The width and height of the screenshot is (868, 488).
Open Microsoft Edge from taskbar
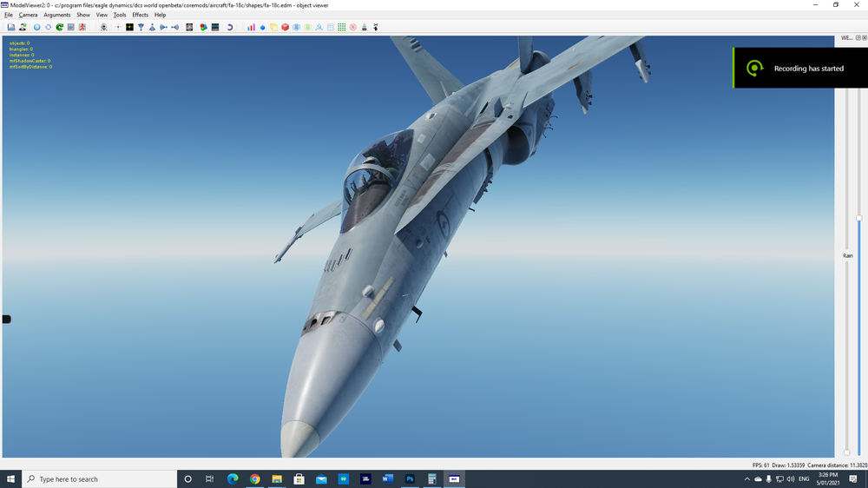(233, 479)
